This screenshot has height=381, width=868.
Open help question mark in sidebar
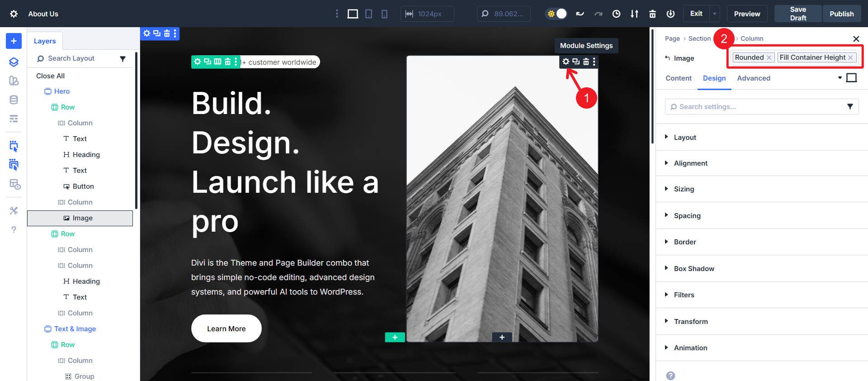point(14,230)
